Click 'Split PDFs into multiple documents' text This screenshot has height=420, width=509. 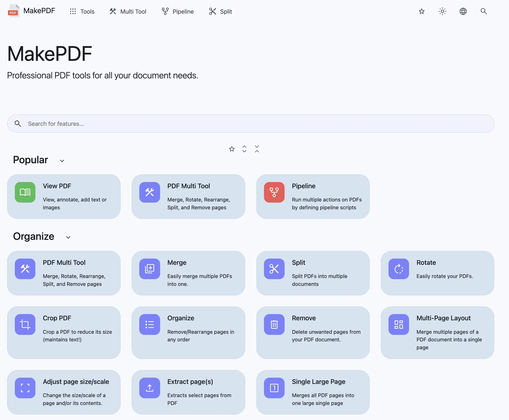tap(320, 280)
